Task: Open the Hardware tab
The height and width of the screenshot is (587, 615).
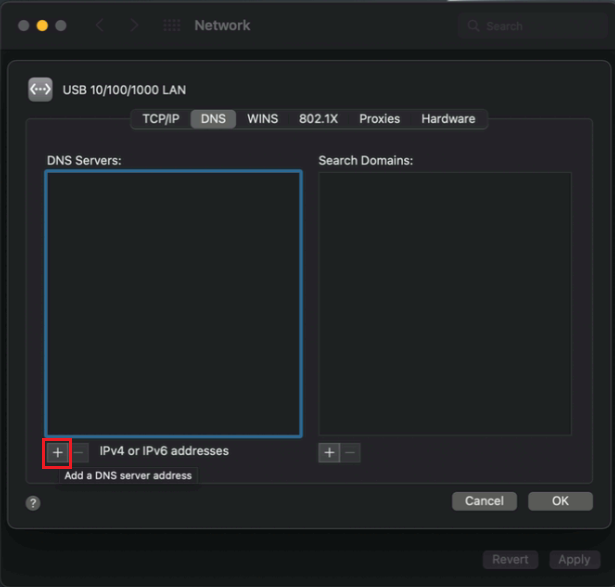Action: [448, 119]
